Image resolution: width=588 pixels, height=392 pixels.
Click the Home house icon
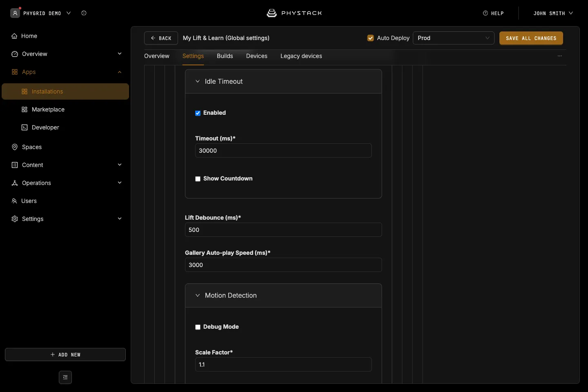15,36
